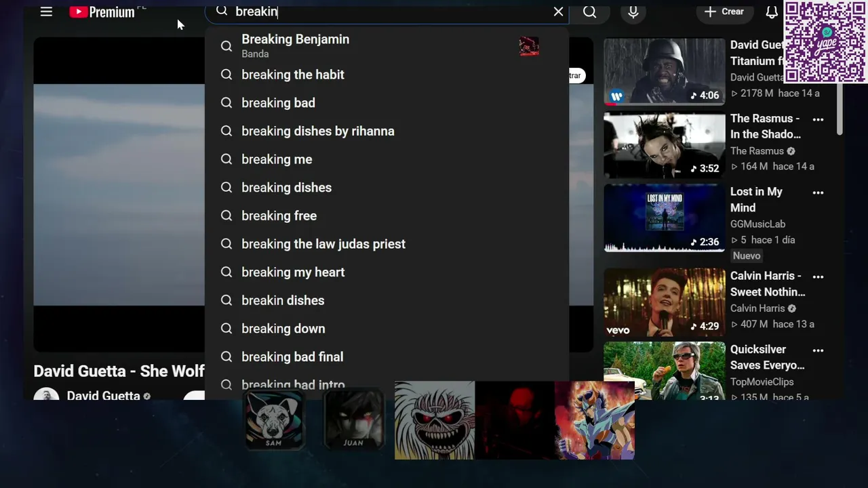Click "Quicksilver Saves Everyo..." title
The image size is (868, 488).
coord(767,357)
